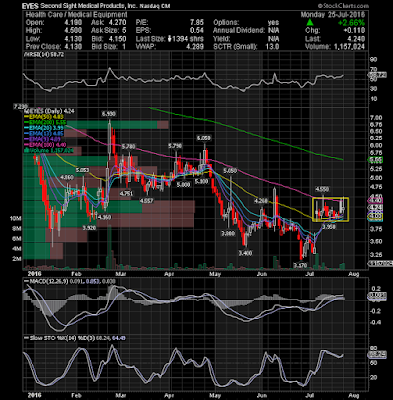
Task: Click the 2M volume axis label
Action: tap(17, 259)
